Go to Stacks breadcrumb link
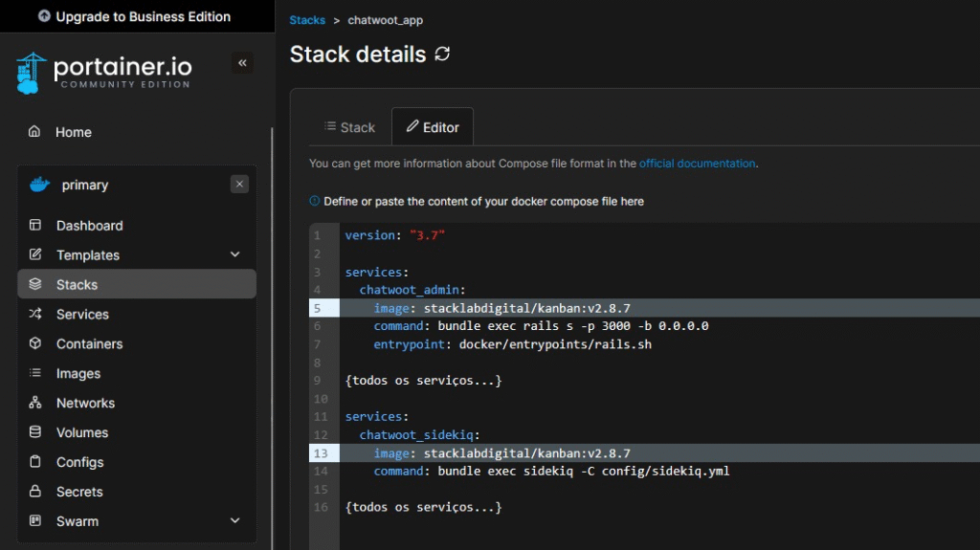 pyautogui.click(x=307, y=20)
